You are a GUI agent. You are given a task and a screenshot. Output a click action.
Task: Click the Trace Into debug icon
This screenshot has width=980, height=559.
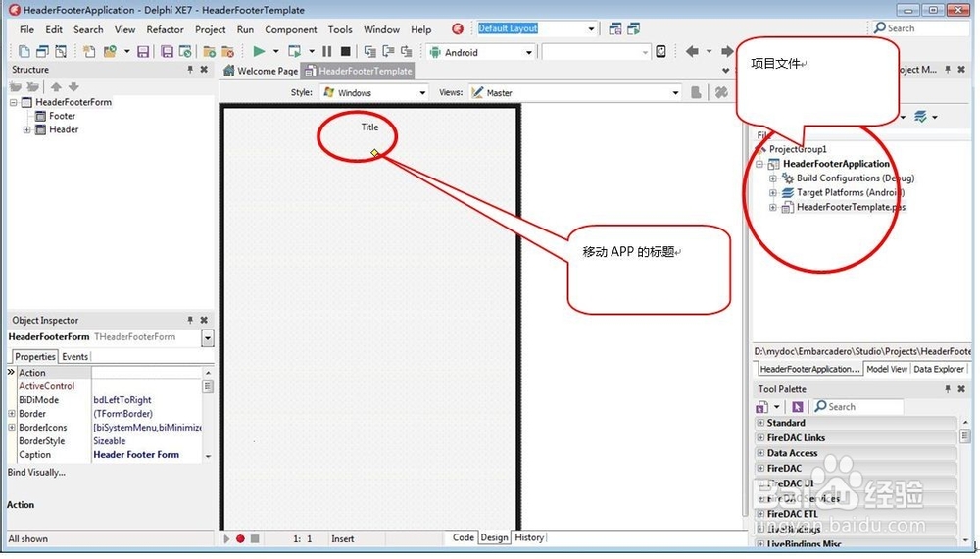[x=370, y=51]
